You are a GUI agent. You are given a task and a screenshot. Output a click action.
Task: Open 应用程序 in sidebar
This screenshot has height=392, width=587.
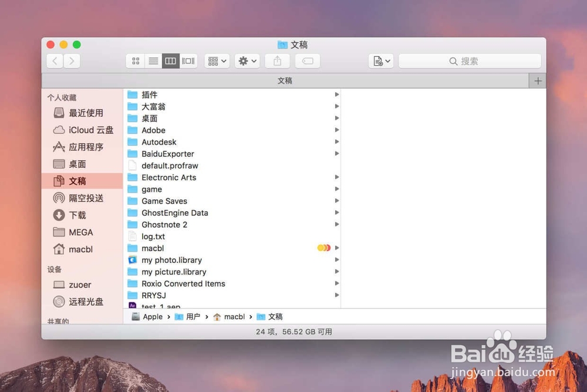pos(82,147)
